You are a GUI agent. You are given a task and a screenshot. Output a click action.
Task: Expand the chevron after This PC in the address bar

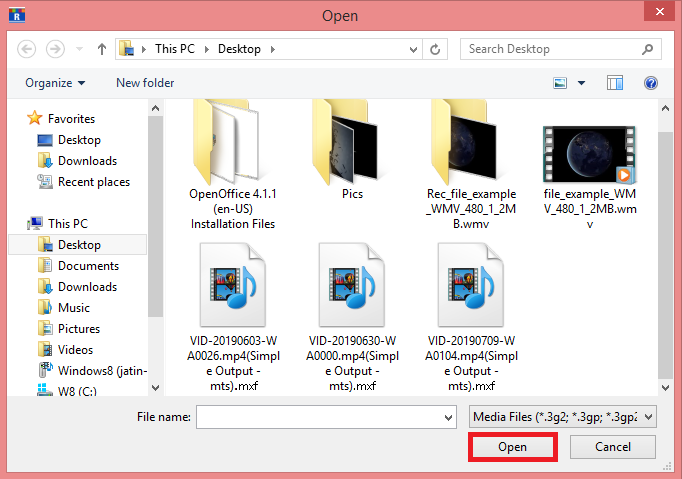[207, 49]
